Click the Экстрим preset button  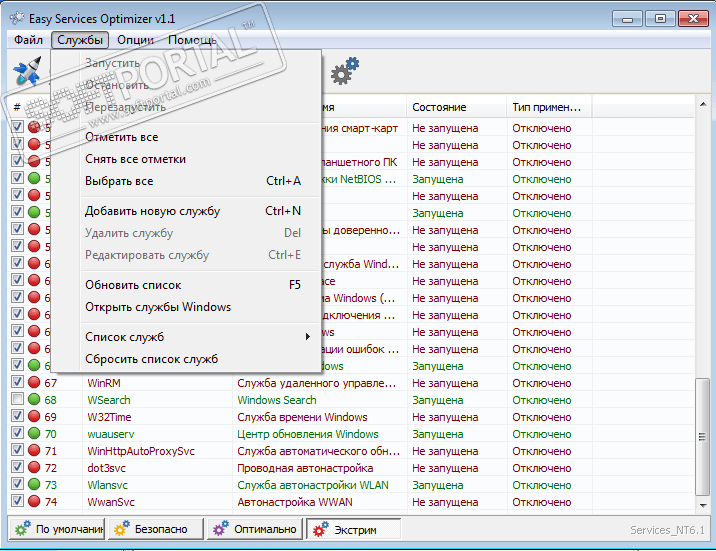point(353,530)
